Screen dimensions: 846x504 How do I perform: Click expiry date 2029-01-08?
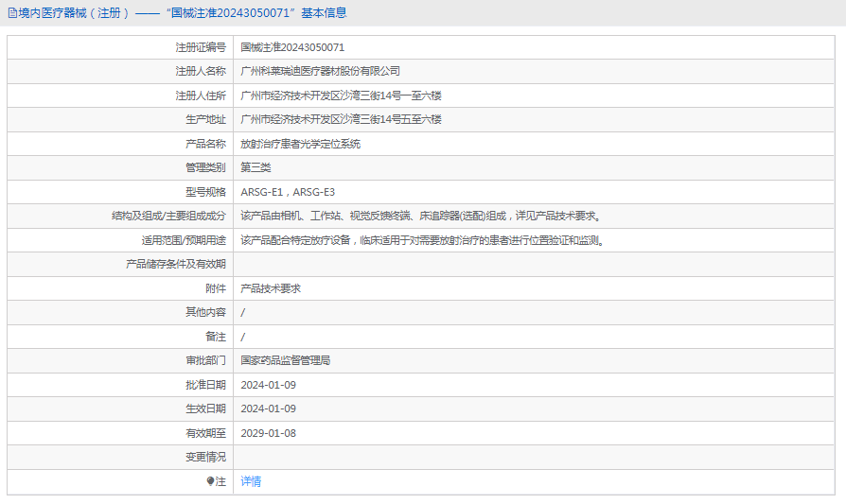[268, 433]
